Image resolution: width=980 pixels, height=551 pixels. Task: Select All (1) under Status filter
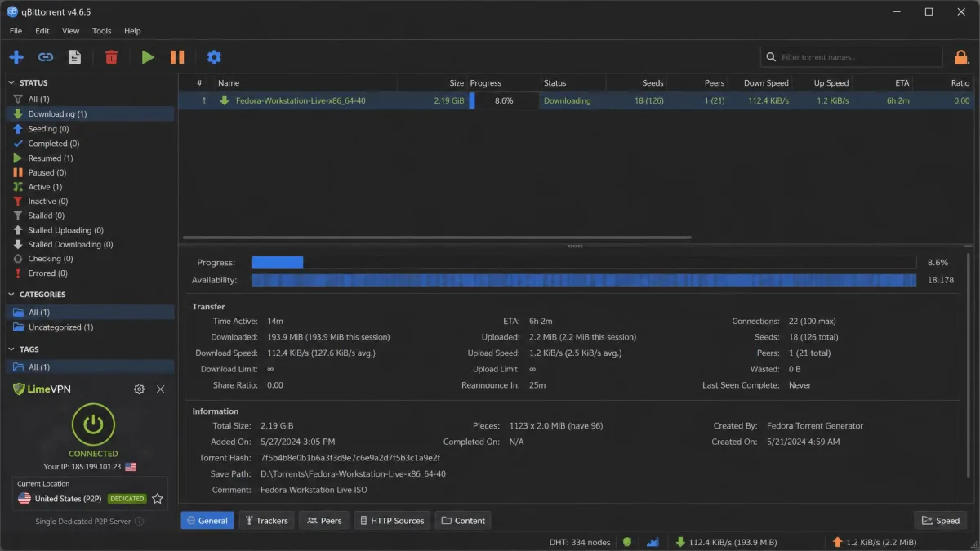point(90,100)
